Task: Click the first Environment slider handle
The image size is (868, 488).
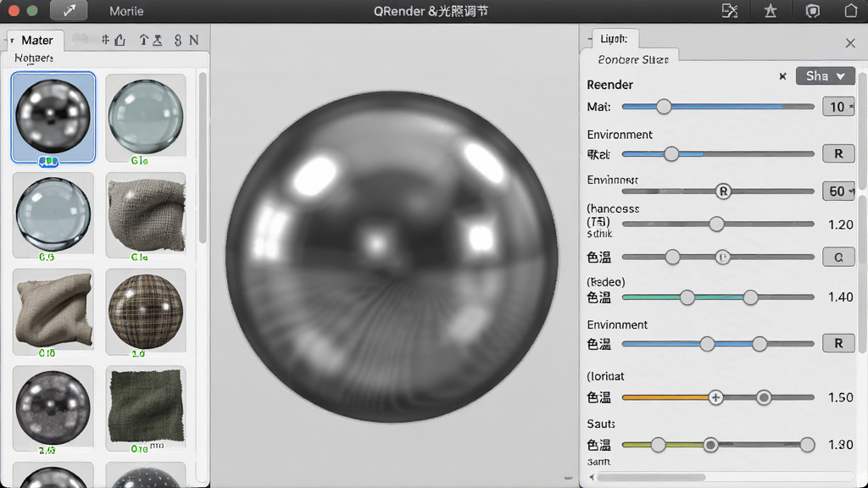Action: click(x=671, y=153)
